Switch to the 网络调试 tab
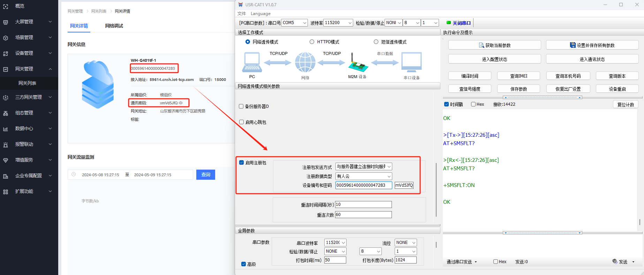This screenshot has height=275, width=644. (114, 26)
